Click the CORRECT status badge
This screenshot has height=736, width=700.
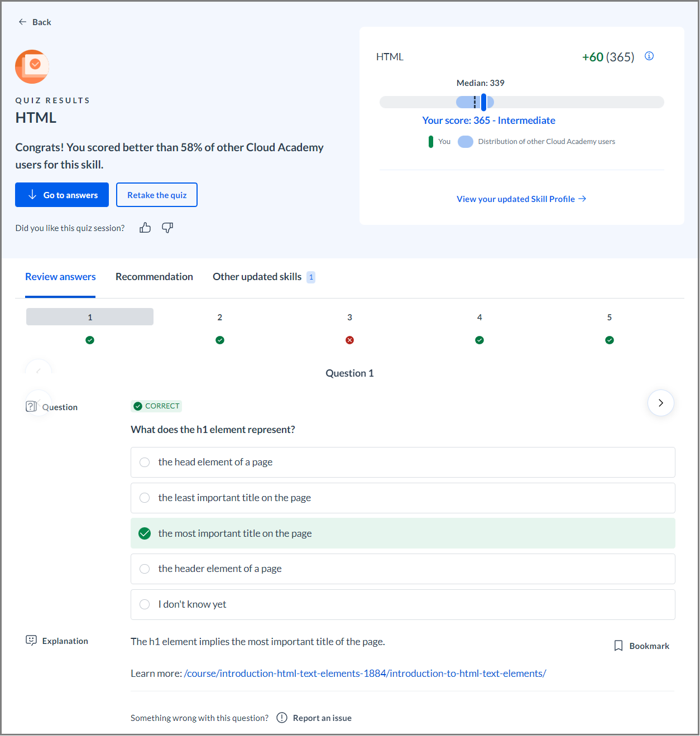tap(156, 406)
